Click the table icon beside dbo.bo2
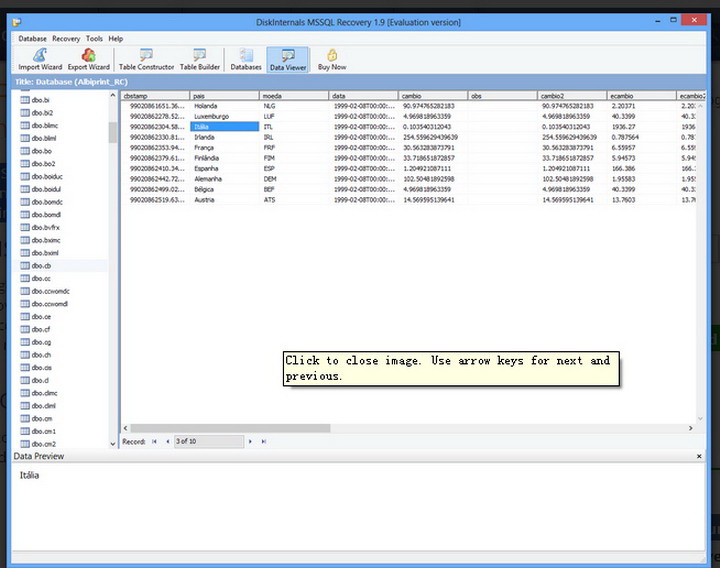Image resolution: width=720 pixels, height=568 pixels. (25, 163)
